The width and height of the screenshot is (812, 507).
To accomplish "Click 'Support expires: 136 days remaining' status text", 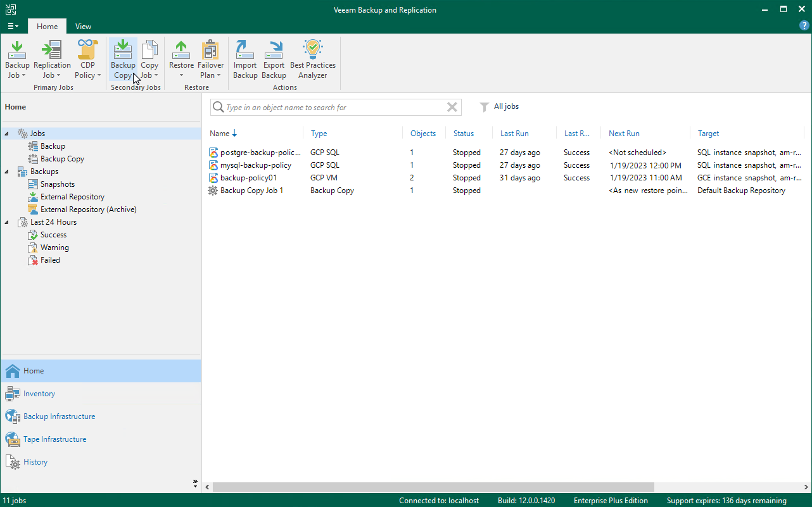I will [x=726, y=501].
